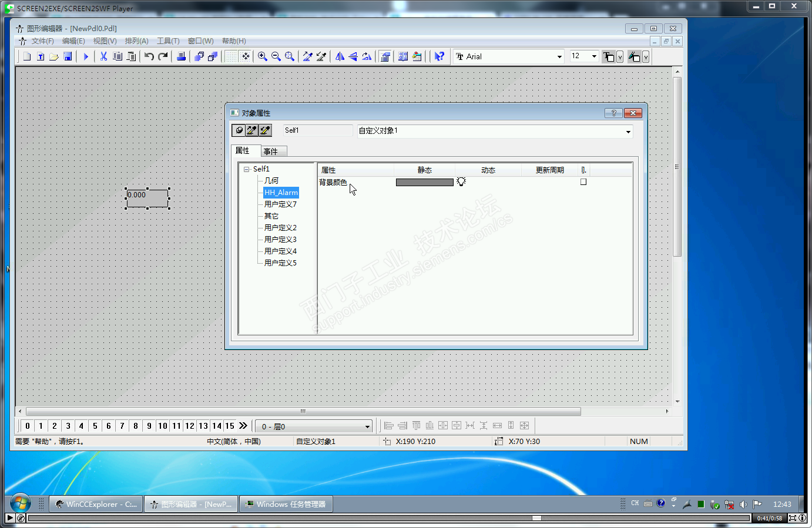This screenshot has width=812, height=528.
Task: Switch to the 事件 tab
Action: [273, 152]
